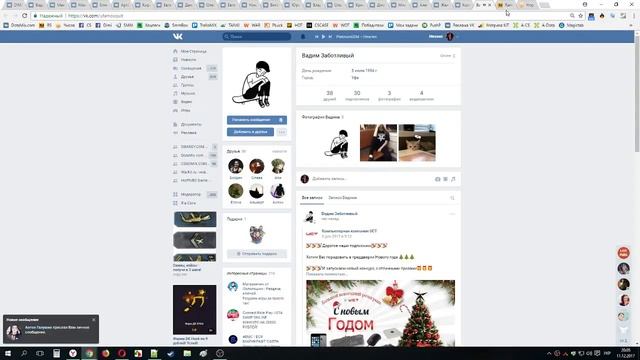Image resolution: width=640 pixels, height=360 pixels.
Task: Open the account menu next to header avatar
Action: click(x=458, y=37)
